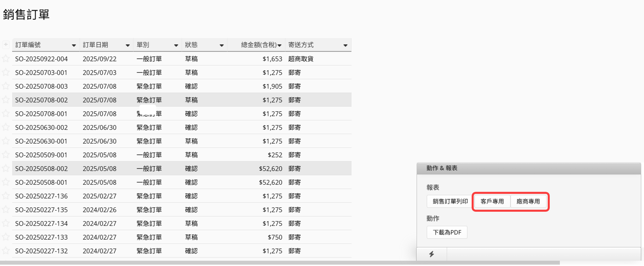Click the lightning bolt actions icon
The image size is (644, 266).
pyautogui.click(x=431, y=254)
